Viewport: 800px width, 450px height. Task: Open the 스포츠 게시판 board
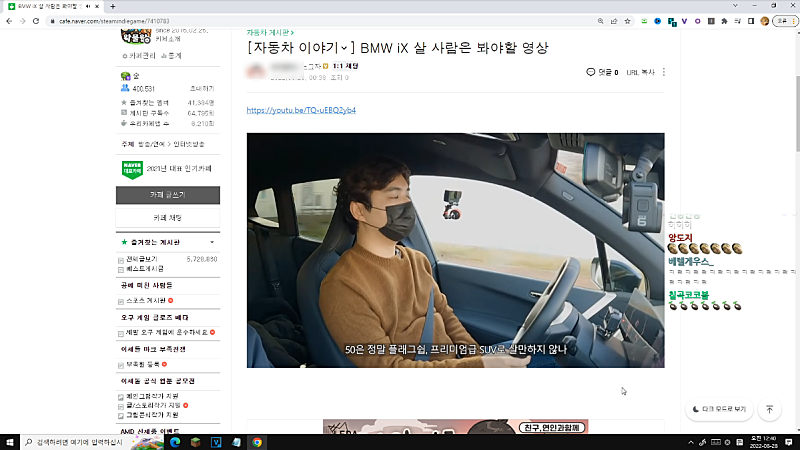146,301
